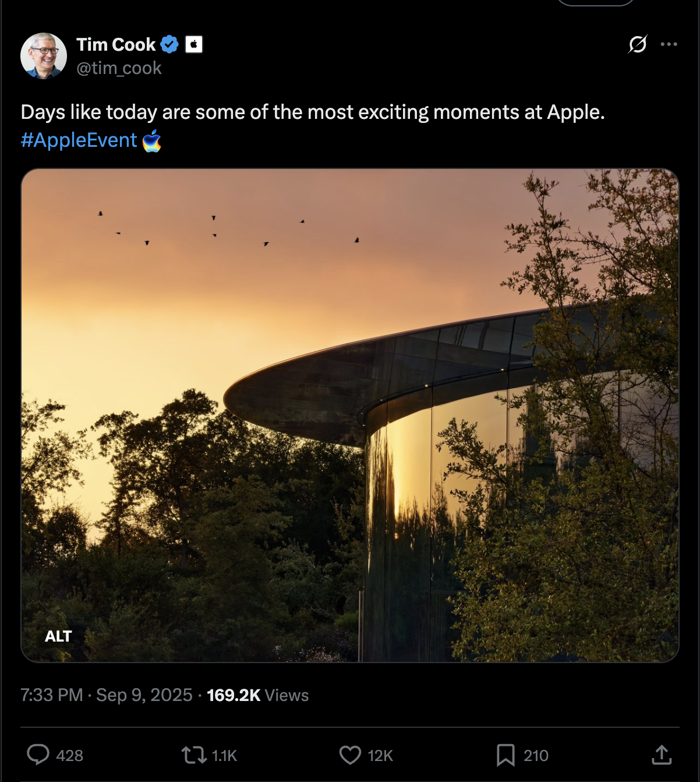The image size is (700, 782).
Task: Click the Apple affiliation badge next to the name
Action: [x=193, y=43]
